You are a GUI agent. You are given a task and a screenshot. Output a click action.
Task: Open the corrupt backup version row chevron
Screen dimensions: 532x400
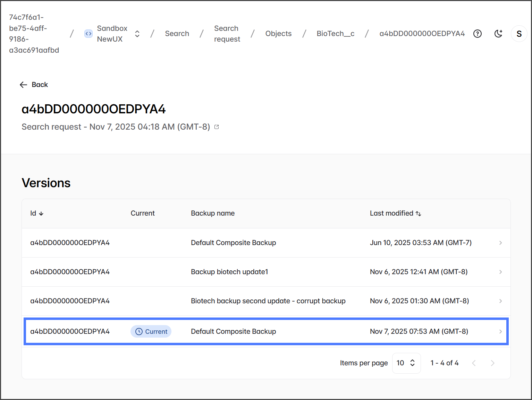click(x=500, y=301)
